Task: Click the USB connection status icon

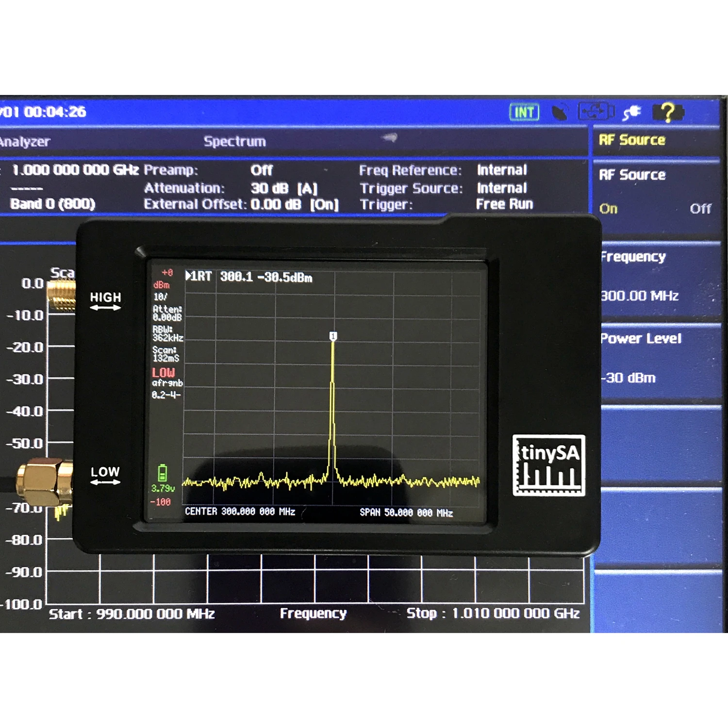Action: pyautogui.click(x=595, y=111)
